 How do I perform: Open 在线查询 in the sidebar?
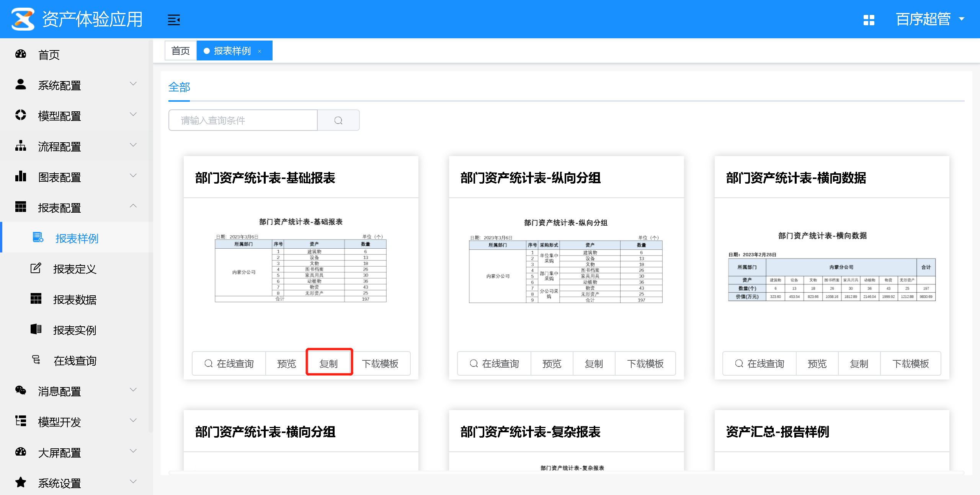tap(77, 361)
